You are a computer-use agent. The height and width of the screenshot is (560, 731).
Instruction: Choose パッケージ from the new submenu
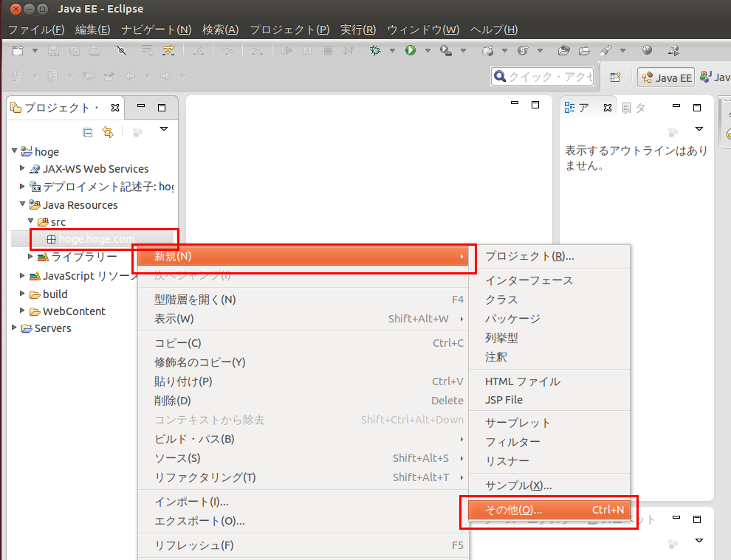point(549,319)
